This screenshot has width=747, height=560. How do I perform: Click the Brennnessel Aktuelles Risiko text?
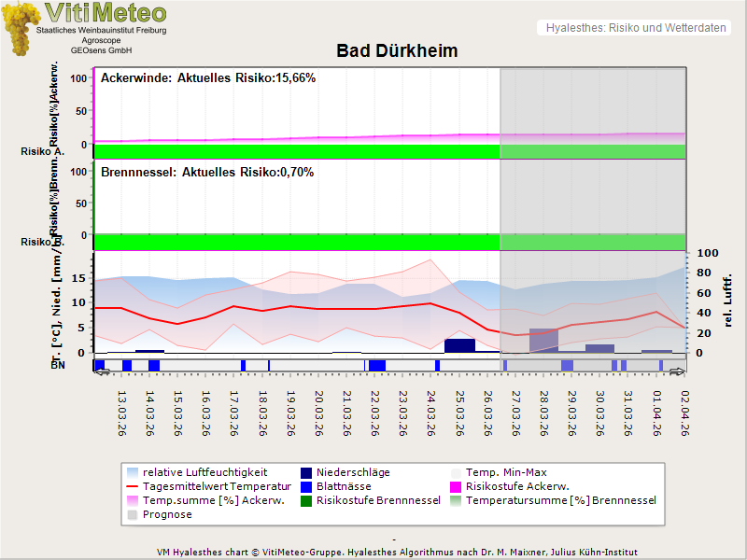click(207, 173)
